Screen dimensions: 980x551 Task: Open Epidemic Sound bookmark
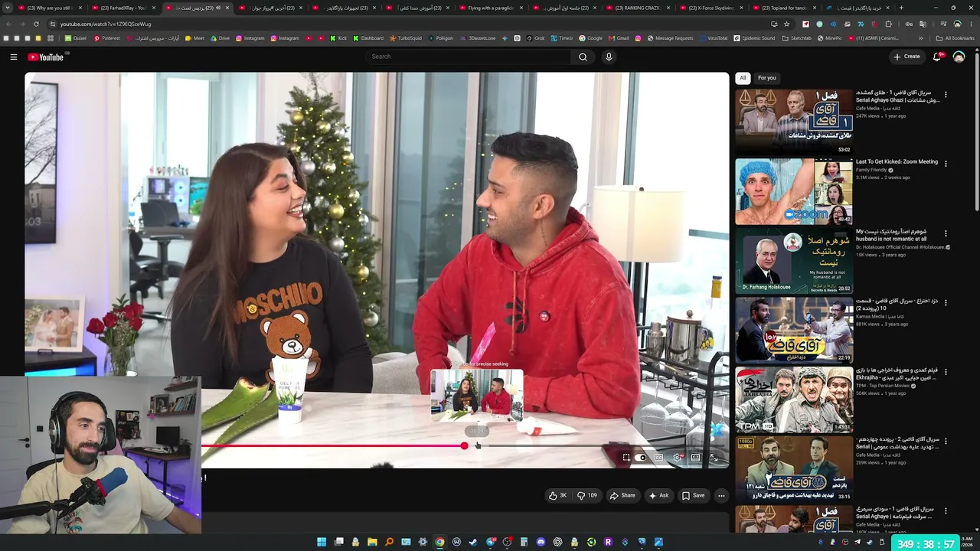pyautogui.click(x=754, y=38)
